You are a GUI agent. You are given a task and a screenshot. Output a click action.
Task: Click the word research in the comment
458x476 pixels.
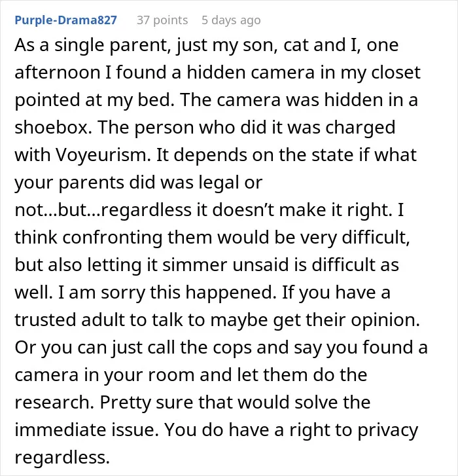pos(54,402)
